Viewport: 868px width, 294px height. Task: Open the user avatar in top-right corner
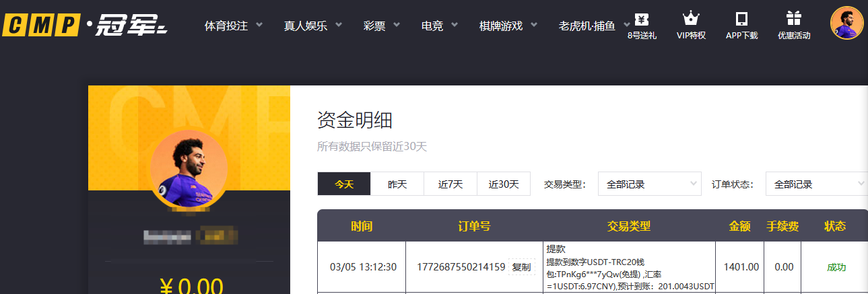[846, 24]
